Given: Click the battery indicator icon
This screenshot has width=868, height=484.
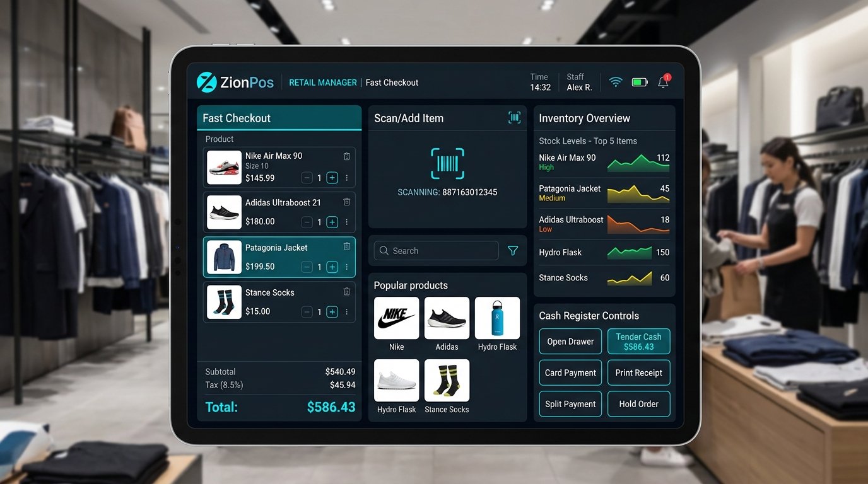Looking at the screenshot, I should [x=640, y=82].
